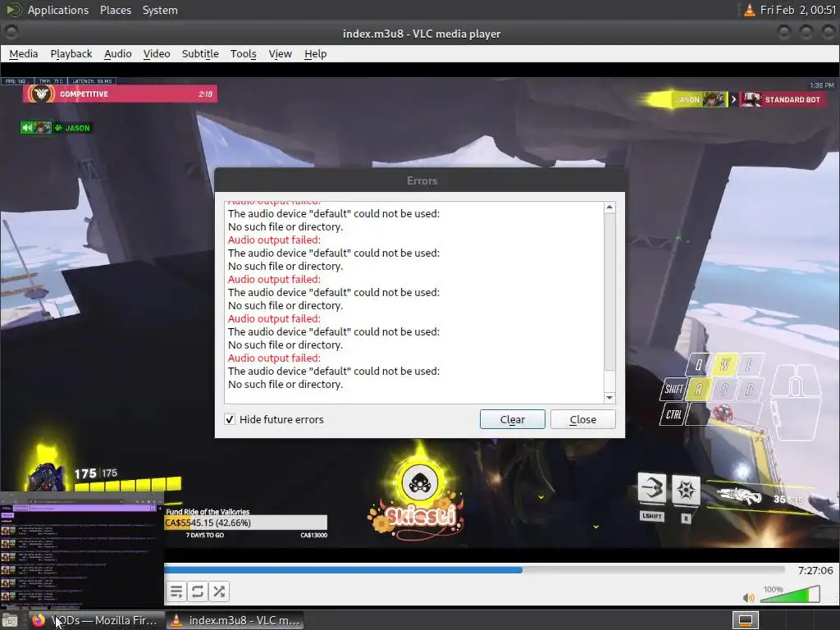Viewport: 840px width, 630px height.
Task: Open the Playback menu
Action: (71, 53)
